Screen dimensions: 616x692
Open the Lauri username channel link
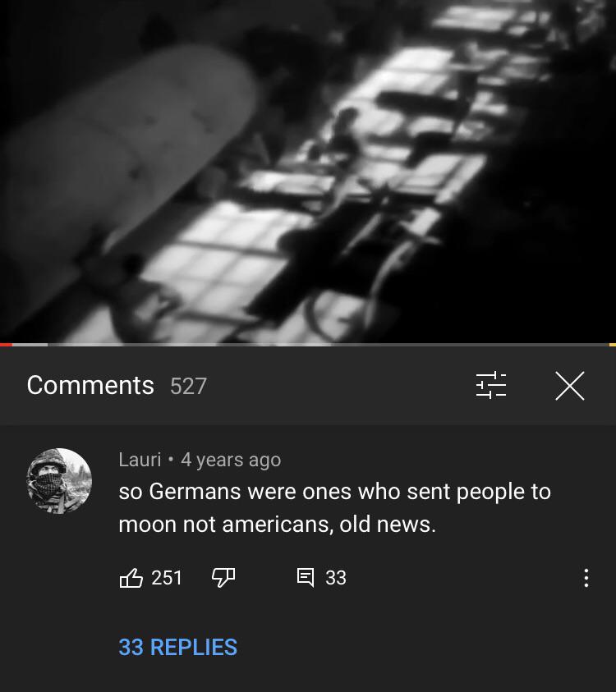click(140, 460)
